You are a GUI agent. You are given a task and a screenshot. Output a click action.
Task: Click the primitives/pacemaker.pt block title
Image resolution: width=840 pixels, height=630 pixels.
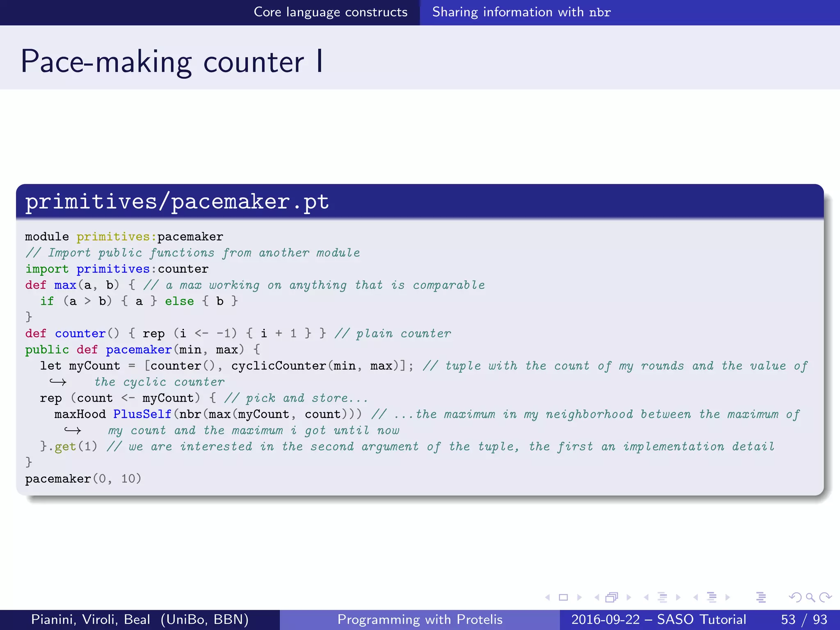click(177, 201)
